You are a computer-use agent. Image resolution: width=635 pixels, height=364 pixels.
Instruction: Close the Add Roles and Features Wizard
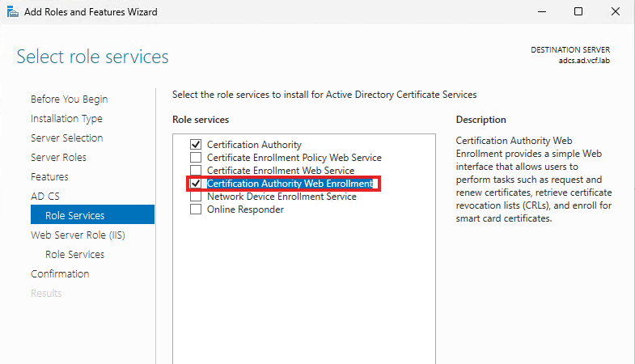(x=615, y=12)
